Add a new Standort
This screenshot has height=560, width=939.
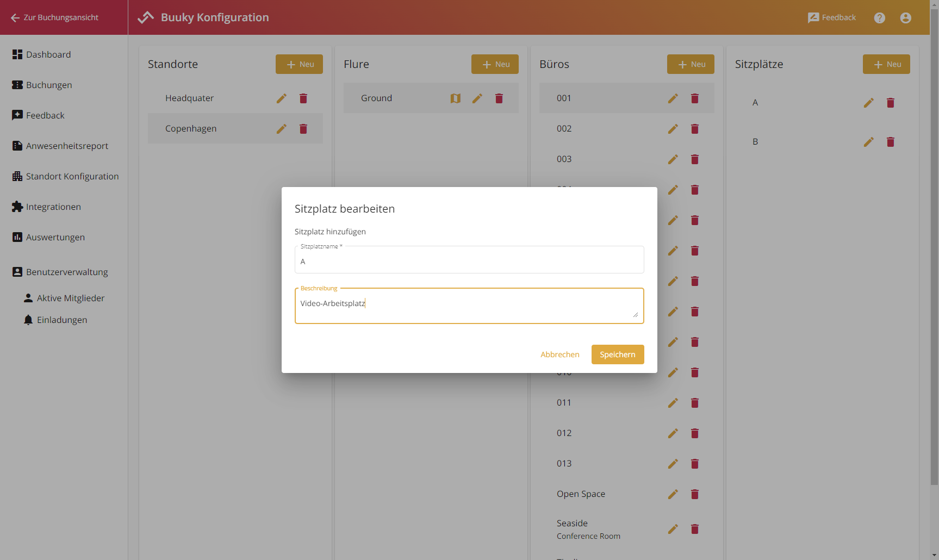click(x=299, y=64)
